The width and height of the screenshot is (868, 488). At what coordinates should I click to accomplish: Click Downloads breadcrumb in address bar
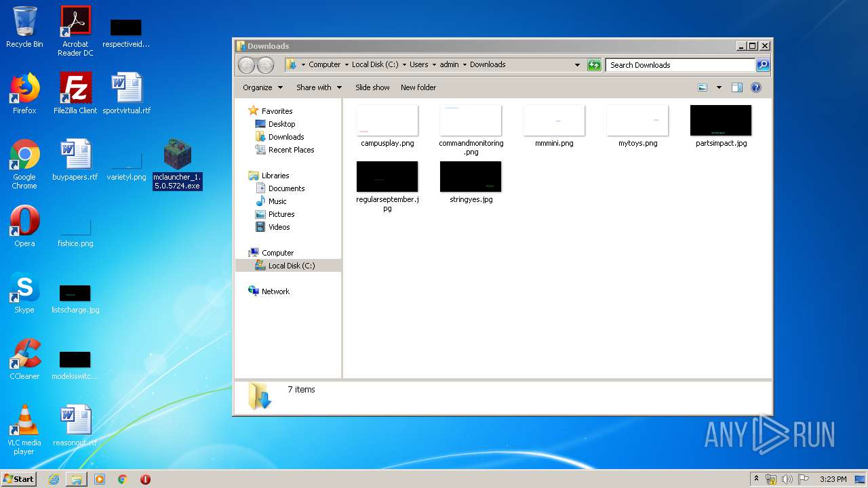[488, 65]
